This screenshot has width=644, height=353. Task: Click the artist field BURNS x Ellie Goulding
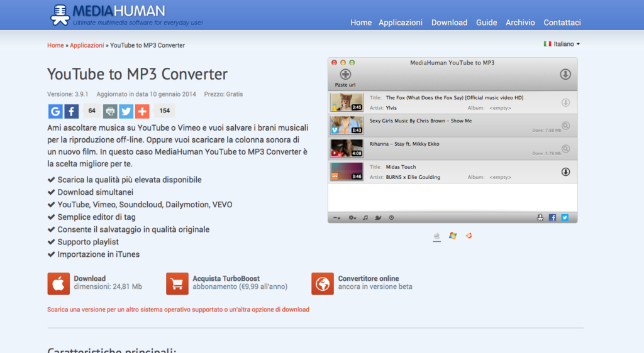click(x=413, y=177)
